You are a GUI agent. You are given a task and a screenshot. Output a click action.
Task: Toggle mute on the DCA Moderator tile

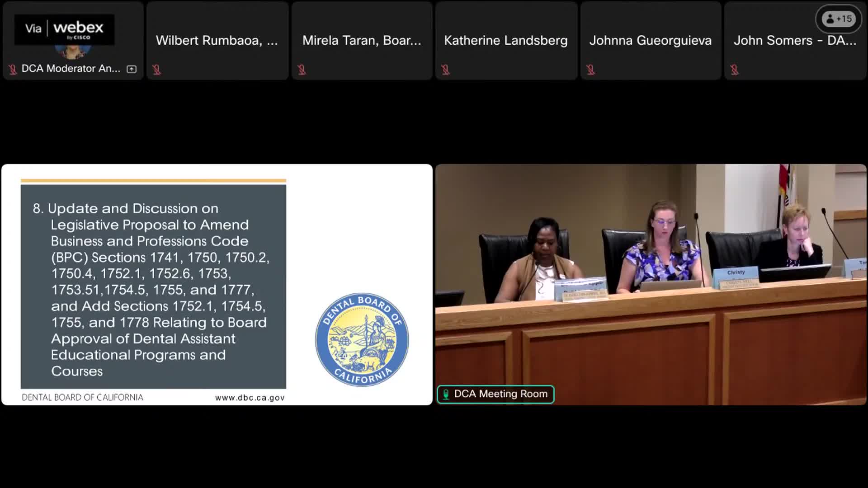[x=12, y=69]
